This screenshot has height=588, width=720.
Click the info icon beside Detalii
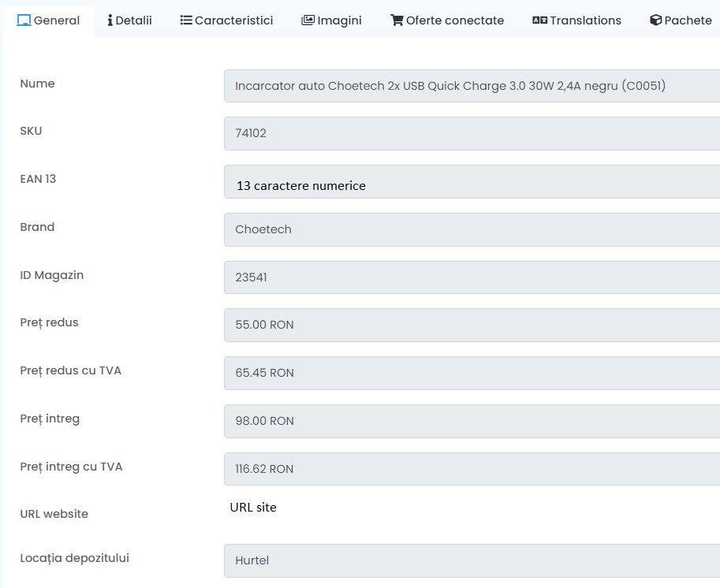pyautogui.click(x=110, y=20)
